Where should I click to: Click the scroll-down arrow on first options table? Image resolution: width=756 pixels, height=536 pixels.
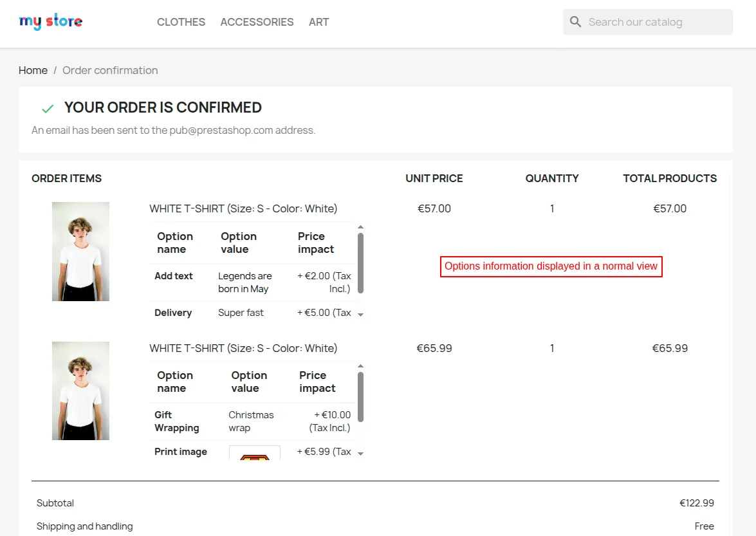pos(360,315)
